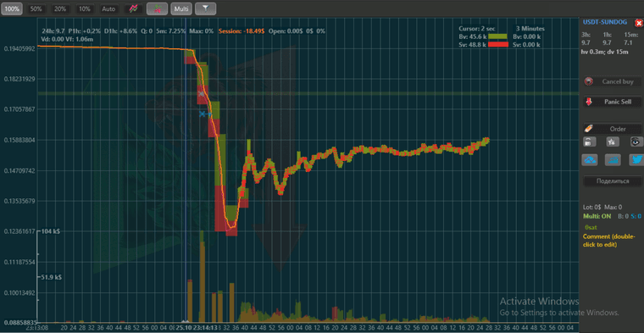This screenshot has height=333, width=644.
Task: Click the white X marker on green line
Action: pyautogui.click(x=202, y=94)
